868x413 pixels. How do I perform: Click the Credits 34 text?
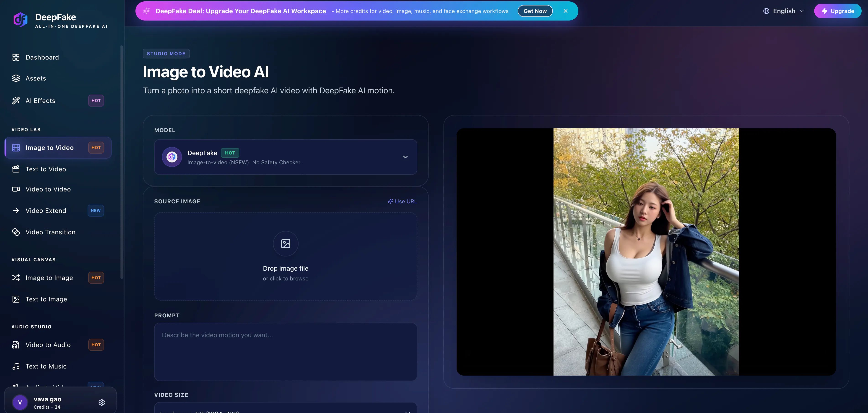tap(47, 407)
